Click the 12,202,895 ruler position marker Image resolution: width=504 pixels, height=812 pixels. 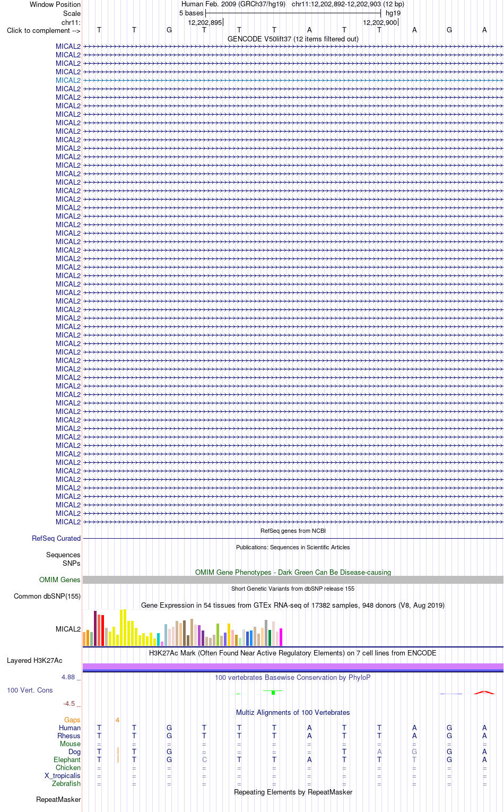205,22
